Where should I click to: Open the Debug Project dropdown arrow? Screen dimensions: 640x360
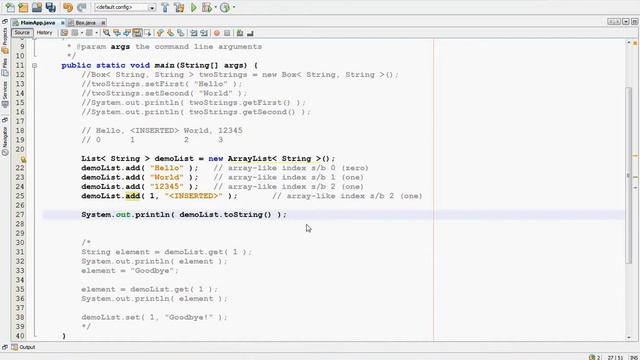[x=216, y=7]
